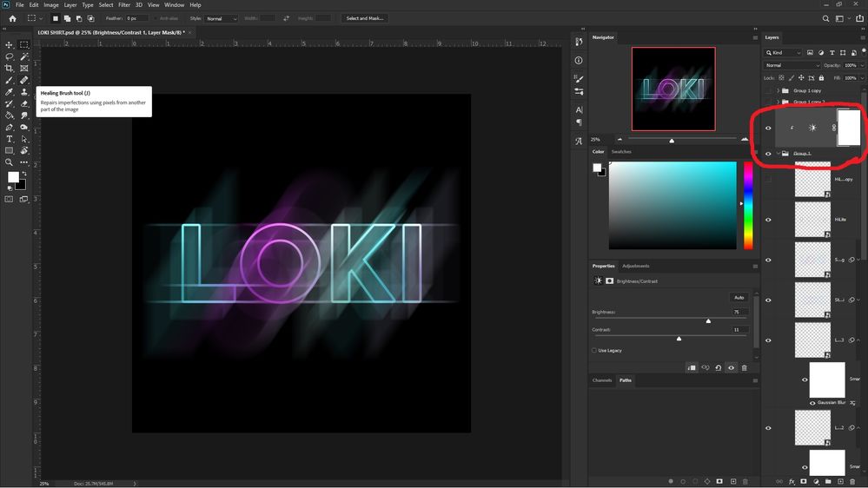Select the Smudge tool
This screenshot has height=488, width=868.
(x=23, y=115)
